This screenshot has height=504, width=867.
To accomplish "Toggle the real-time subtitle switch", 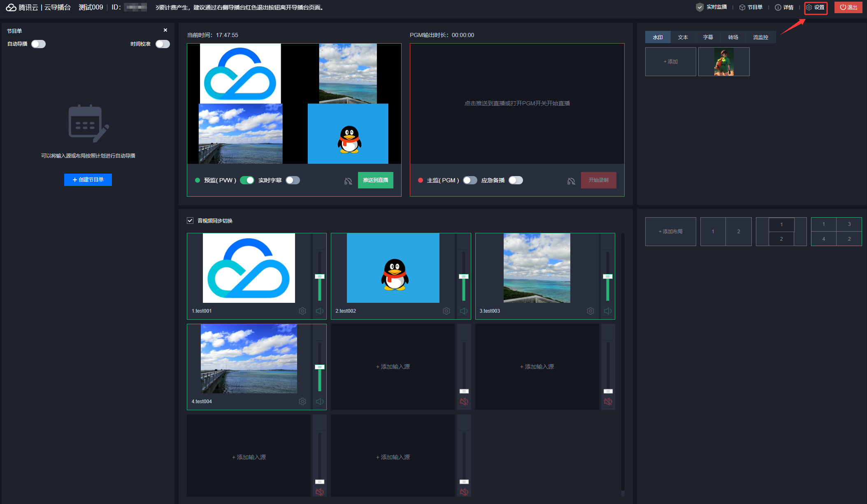I will click(x=293, y=180).
